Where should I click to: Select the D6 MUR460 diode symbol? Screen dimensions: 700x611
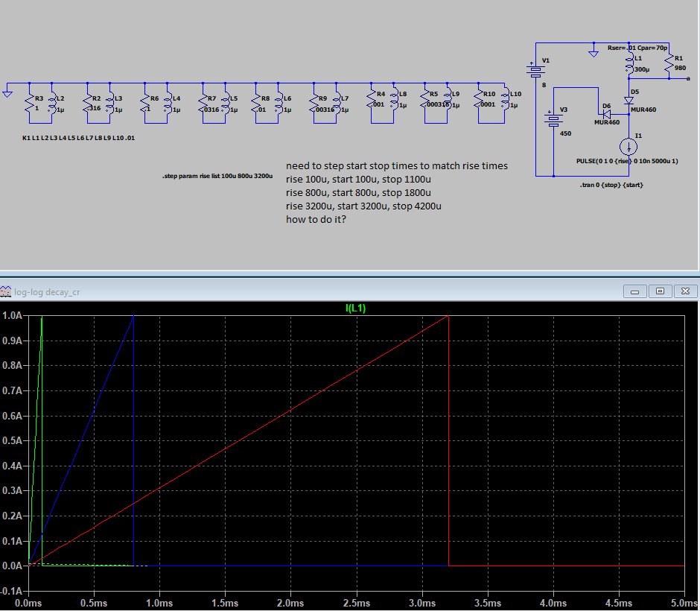pyautogui.click(x=607, y=115)
